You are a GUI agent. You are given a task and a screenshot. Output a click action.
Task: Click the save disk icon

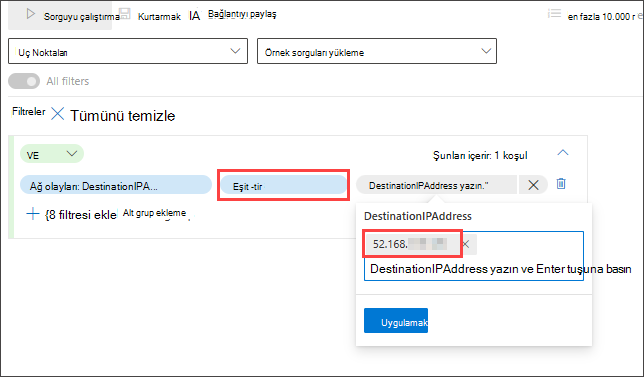pyautogui.click(x=124, y=14)
